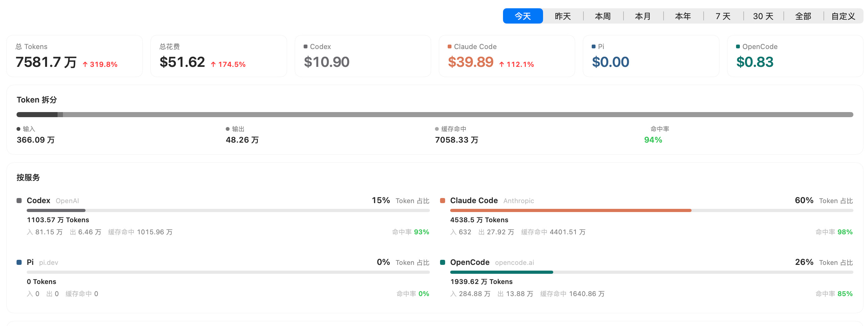Click the up arrow beside 319.8%

pyautogui.click(x=85, y=64)
